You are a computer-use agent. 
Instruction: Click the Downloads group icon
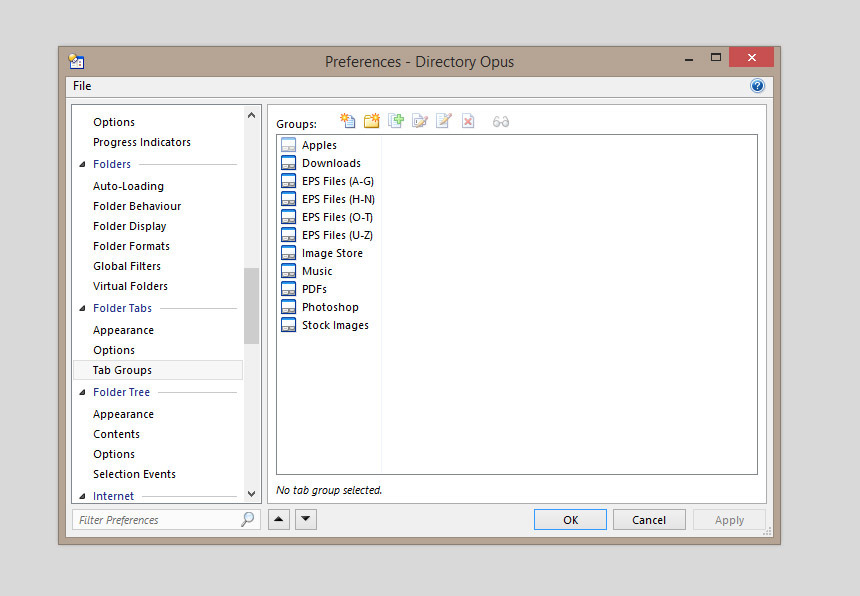288,163
